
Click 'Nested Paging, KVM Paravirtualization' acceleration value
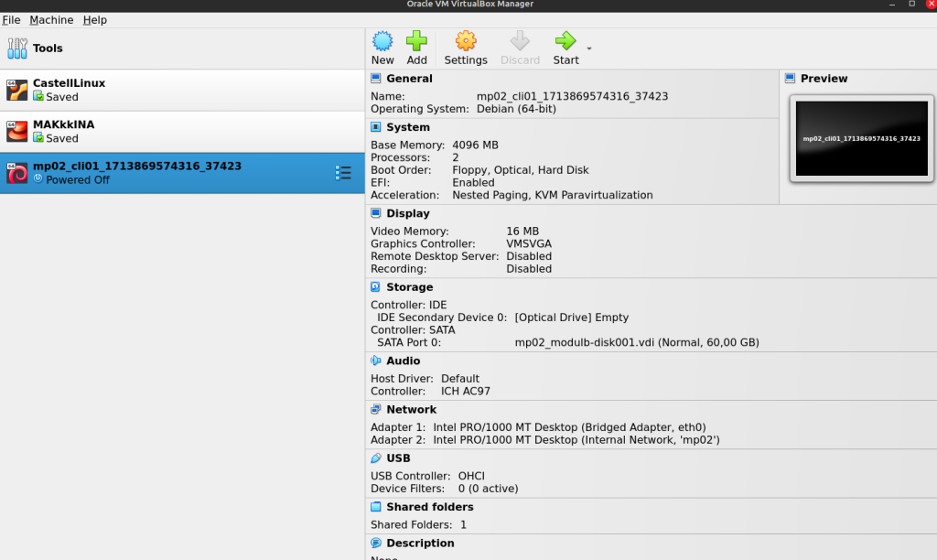click(x=553, y=196)
